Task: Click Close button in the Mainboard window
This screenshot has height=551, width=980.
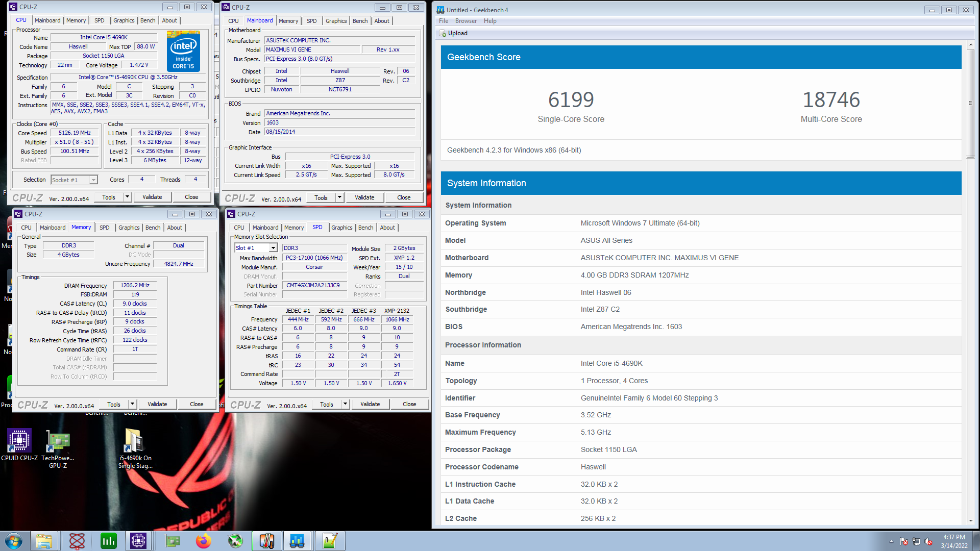Action: coord(404,197)
